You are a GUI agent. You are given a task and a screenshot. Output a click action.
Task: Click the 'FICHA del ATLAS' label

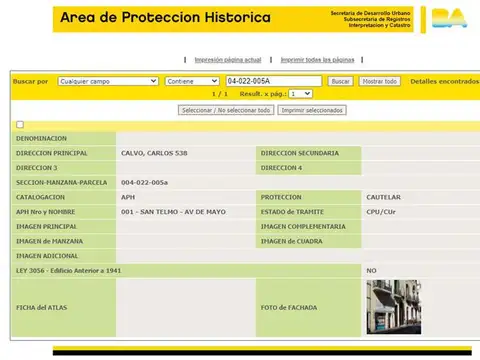(42, 307)
